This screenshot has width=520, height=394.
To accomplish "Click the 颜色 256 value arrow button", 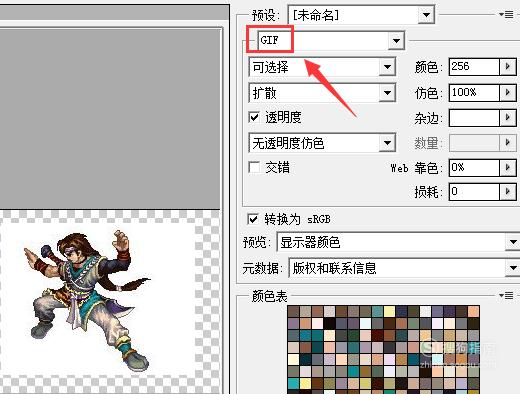I will [x=508, y=66].
